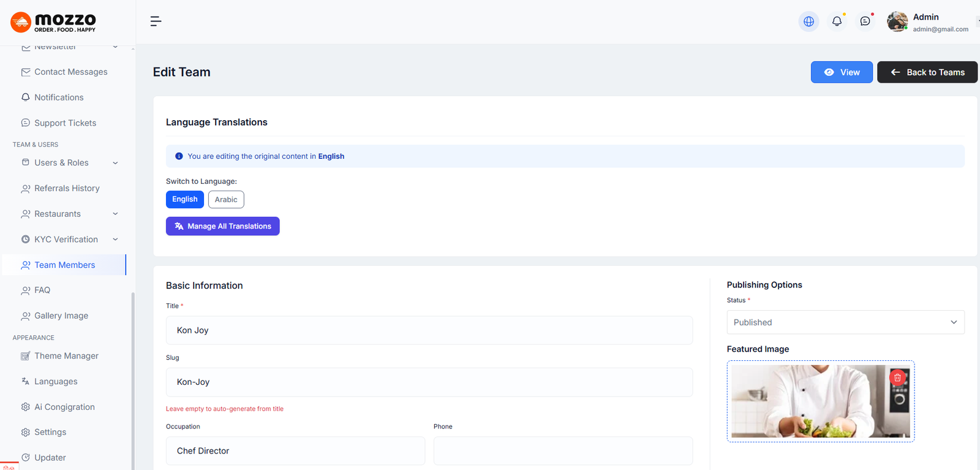This screenshot has width=980, height=470.
Task: Click View to preview the team member
Action: (842, 72)
